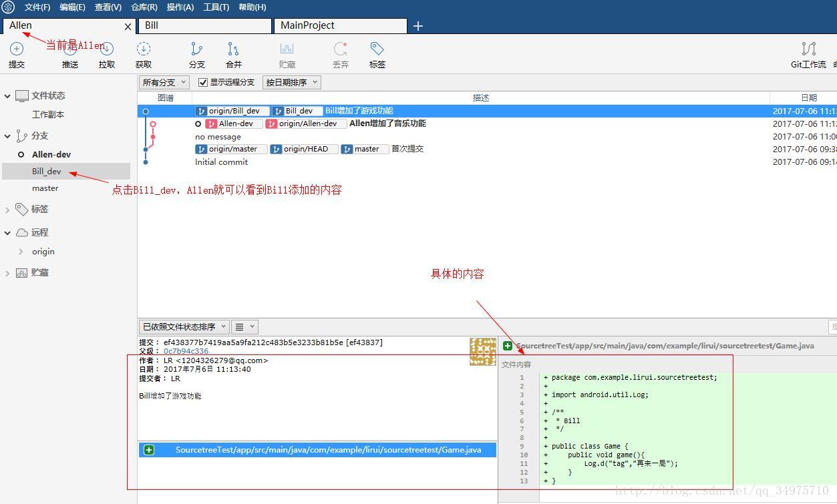Open the 已依照文件状态排序 dropdown

tap(184, 326)
